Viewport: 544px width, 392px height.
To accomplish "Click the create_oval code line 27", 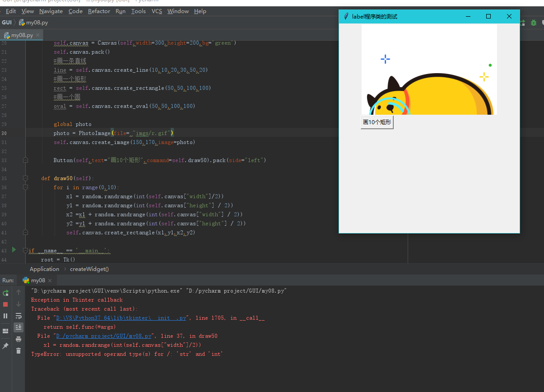I will point(124,106).
